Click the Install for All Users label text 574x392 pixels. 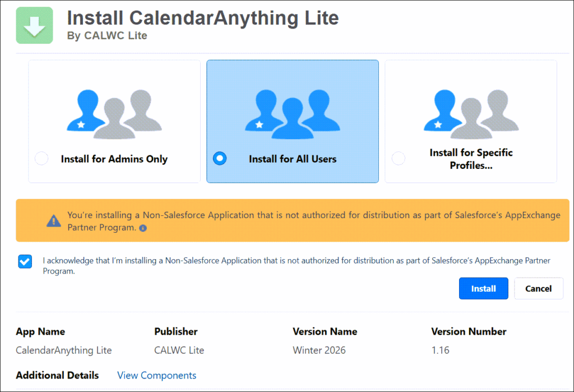(293, 159)
